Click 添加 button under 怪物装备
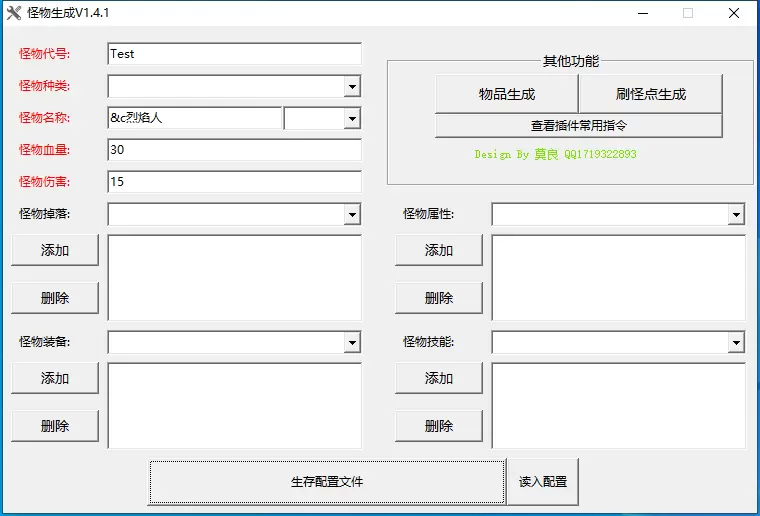 tap(55, 378)
